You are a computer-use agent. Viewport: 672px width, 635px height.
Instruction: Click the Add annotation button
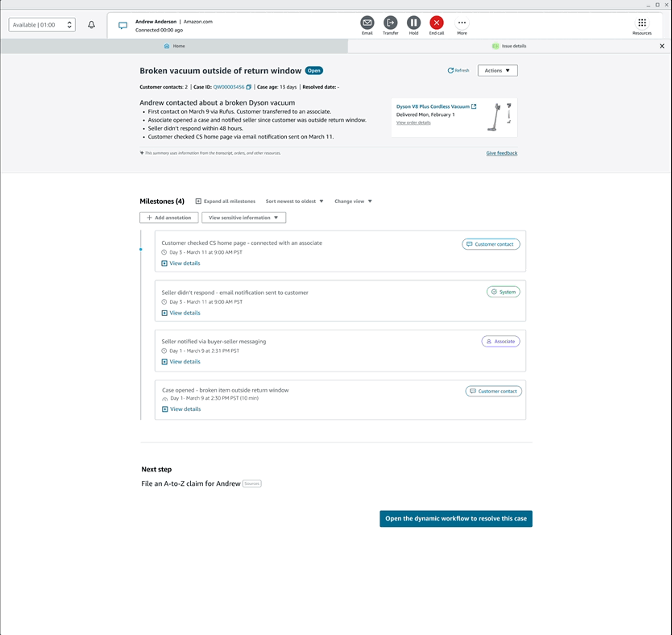tap(169, 218)
